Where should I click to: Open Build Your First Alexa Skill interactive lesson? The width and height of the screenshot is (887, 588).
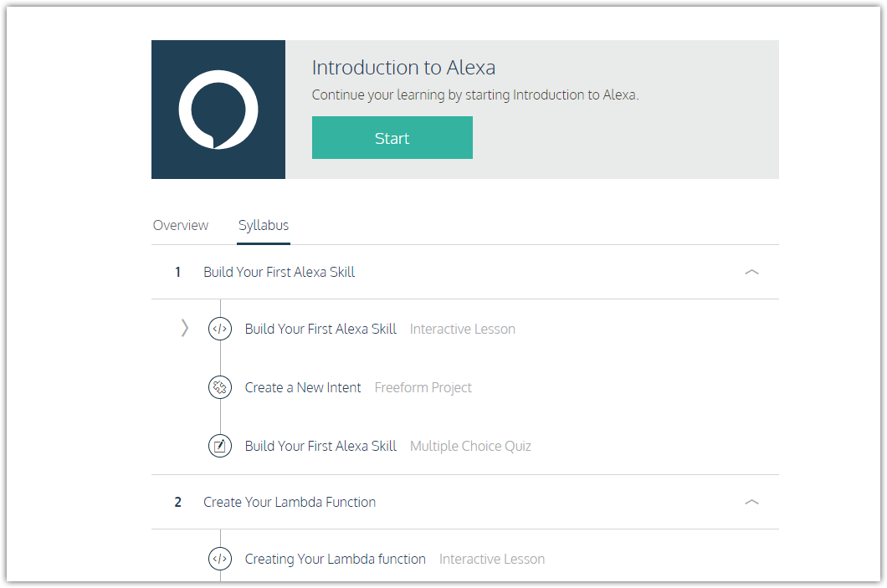click(320, 329)
